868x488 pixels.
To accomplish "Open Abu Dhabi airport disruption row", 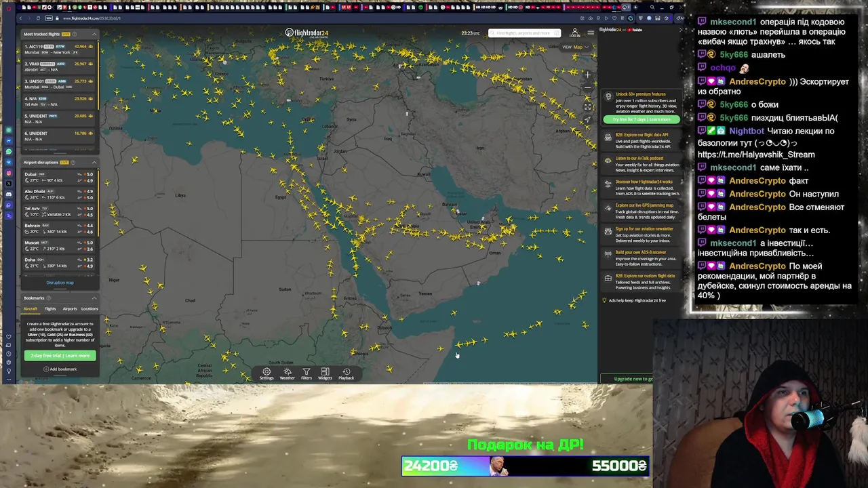I will (x=60, y=194).
